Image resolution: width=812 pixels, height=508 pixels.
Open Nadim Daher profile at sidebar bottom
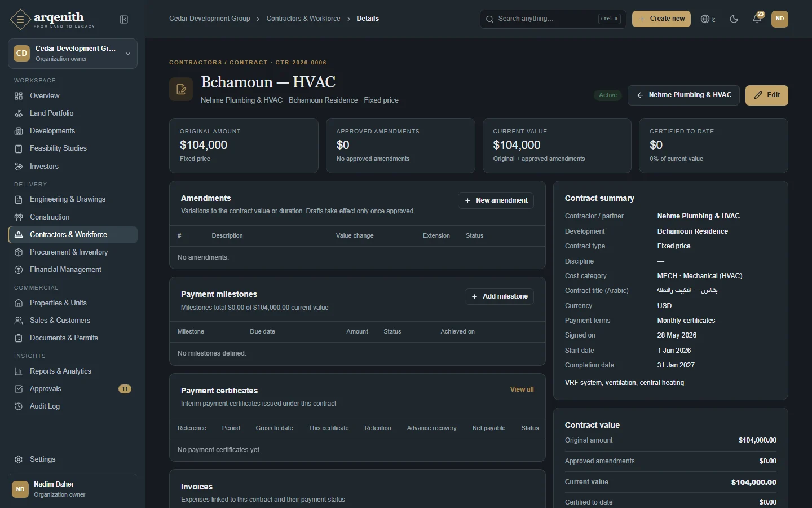[73, 489]
